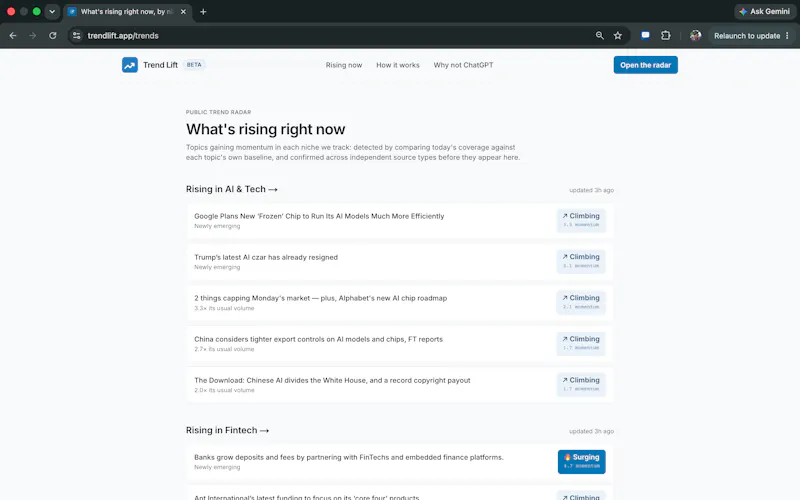Click the What's rising right now heading

click(265, 129)
